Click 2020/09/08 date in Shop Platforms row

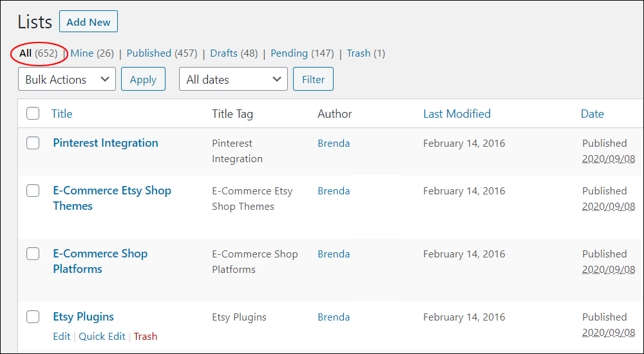[609, 270]
